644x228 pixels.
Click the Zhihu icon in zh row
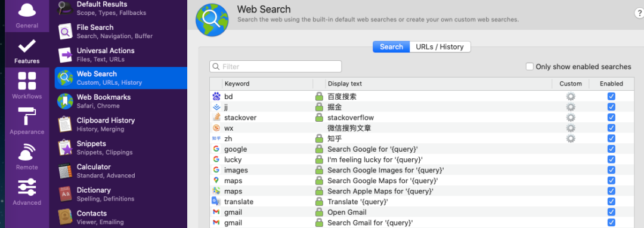(x=216, y=138)
